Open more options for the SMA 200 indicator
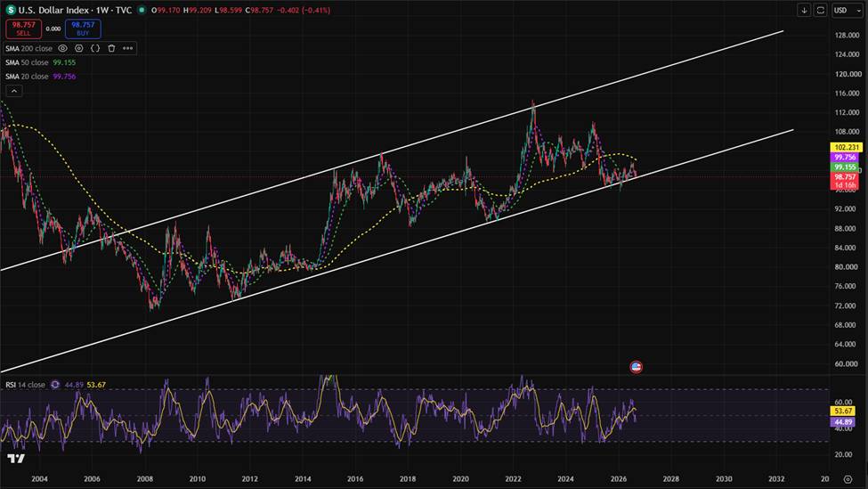868x489 pixels. [128, 48]
